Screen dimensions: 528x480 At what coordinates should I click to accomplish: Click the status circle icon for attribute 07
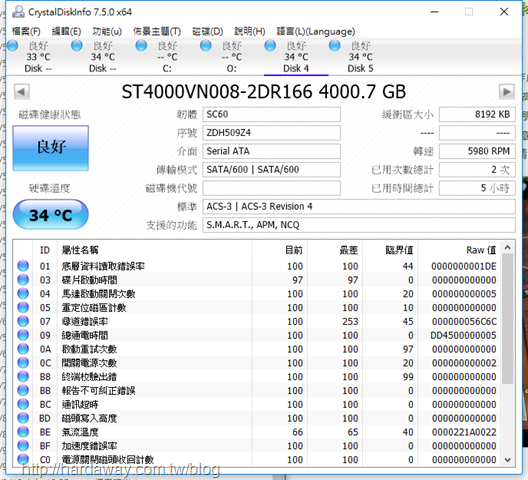point(23,321)
